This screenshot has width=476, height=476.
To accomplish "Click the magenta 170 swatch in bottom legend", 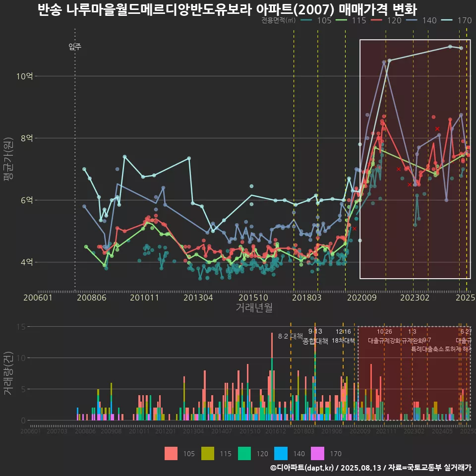I will click(x=317, y=454).
